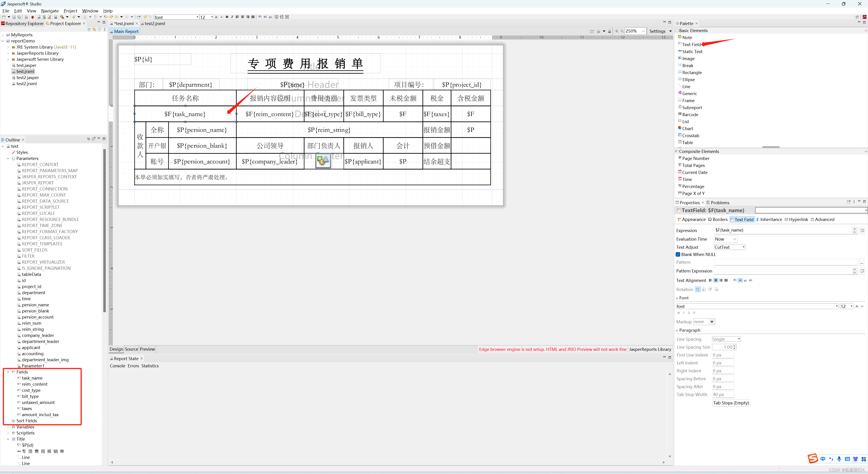Increase font size in Properties Font section
This screenshot has height=474, width=868.
pyautogui.click(x=857, y=306)
